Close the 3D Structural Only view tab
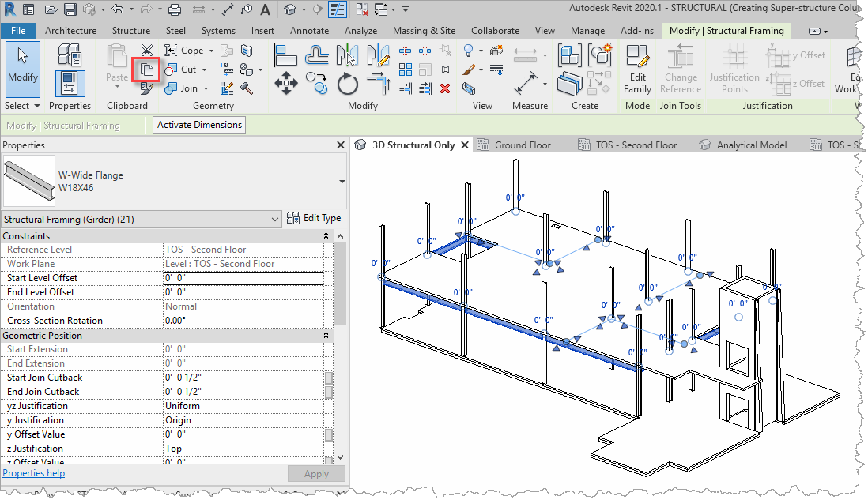The height and width of the screenshot is (500, 868). coord(465,145)
